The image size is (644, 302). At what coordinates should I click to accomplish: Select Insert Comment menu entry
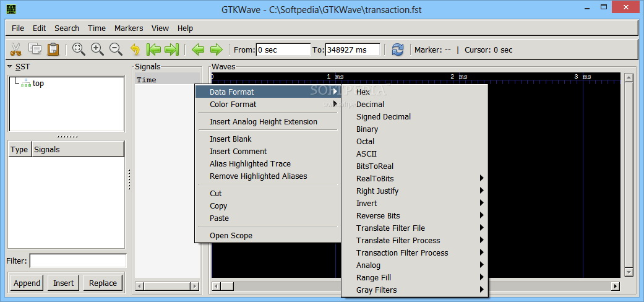(268, 151)
